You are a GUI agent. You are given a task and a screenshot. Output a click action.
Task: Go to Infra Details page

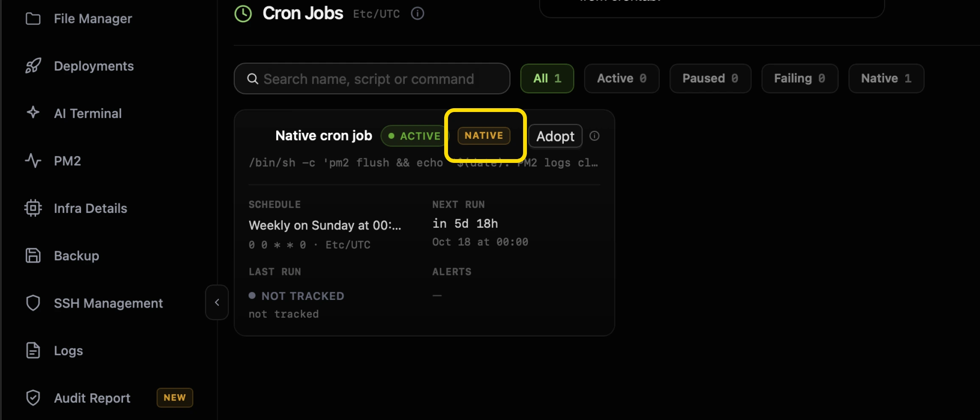point(90,208)
